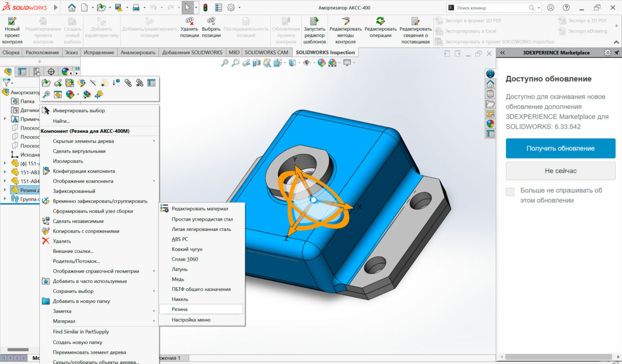Select Редактировать материал in the submenu
Screen dimensions: 622x364
(201, 209)
